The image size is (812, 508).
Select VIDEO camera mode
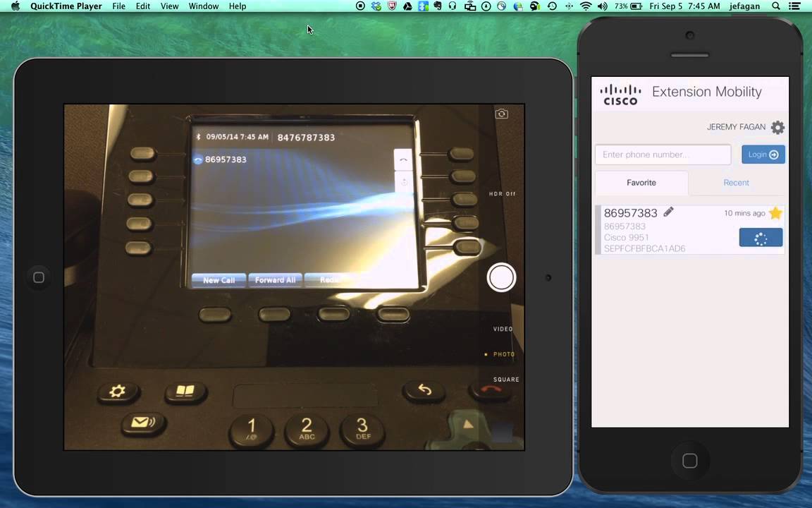click(x=503, y=329)
